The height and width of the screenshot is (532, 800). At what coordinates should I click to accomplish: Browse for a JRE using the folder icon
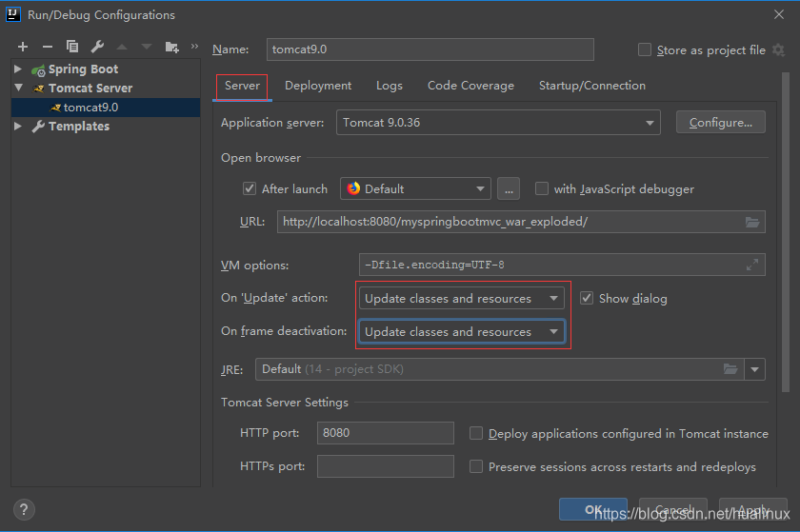(x=730, y=369)
